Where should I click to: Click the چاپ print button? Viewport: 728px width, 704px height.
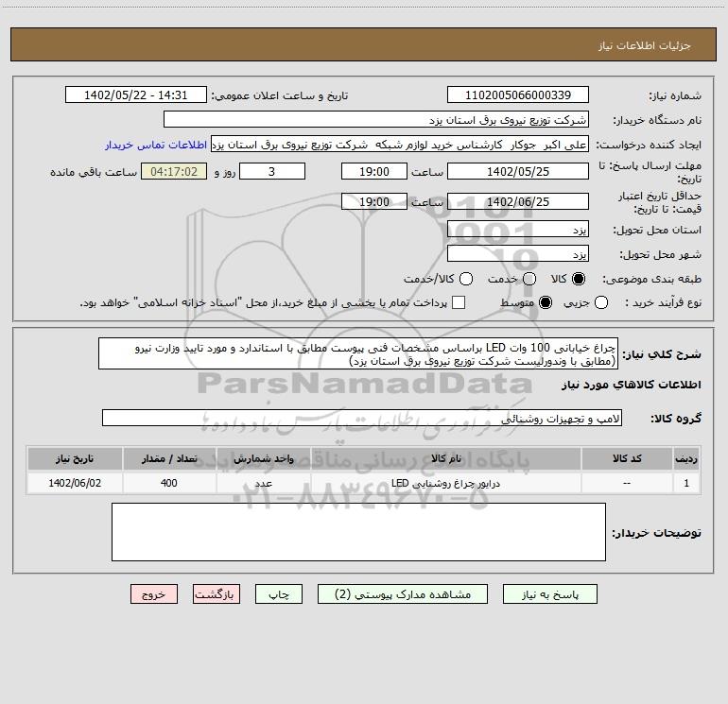(x=279, y=594)
